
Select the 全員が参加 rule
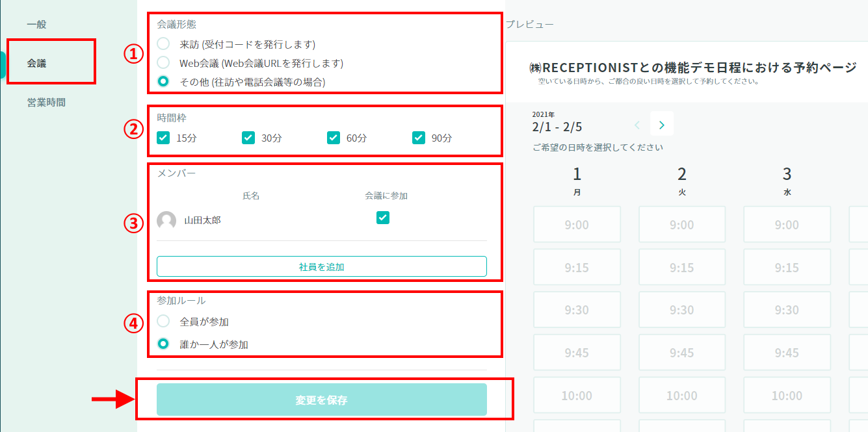point(164,321)
